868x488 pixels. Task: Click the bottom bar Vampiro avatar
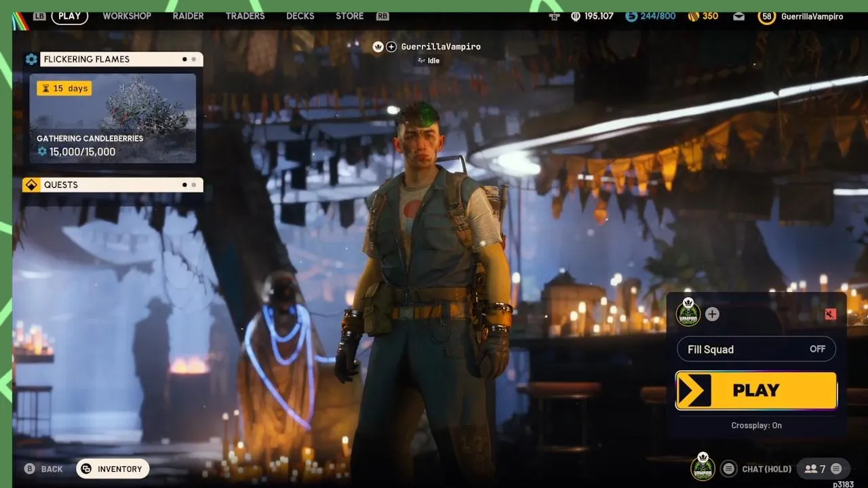point(703,467)
